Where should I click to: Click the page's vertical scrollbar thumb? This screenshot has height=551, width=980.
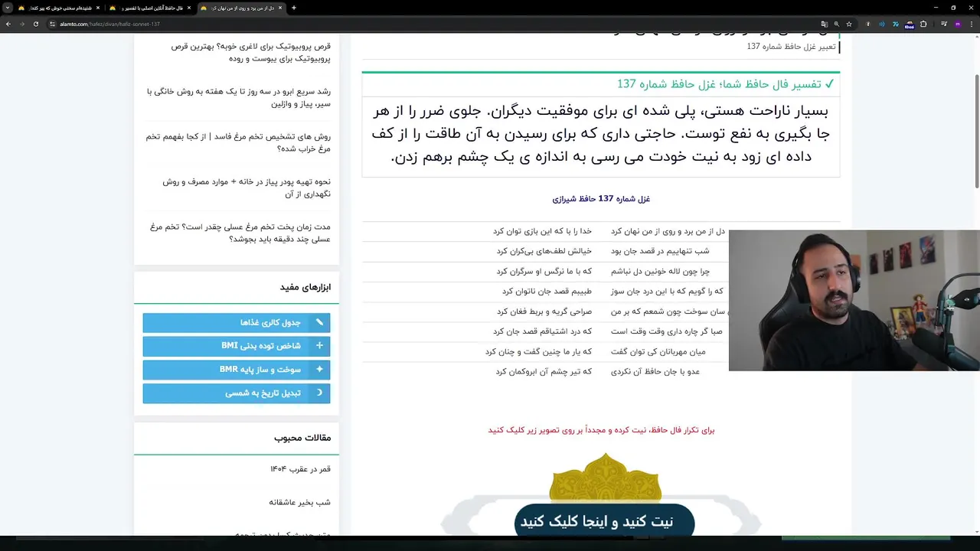coord(977,130)
